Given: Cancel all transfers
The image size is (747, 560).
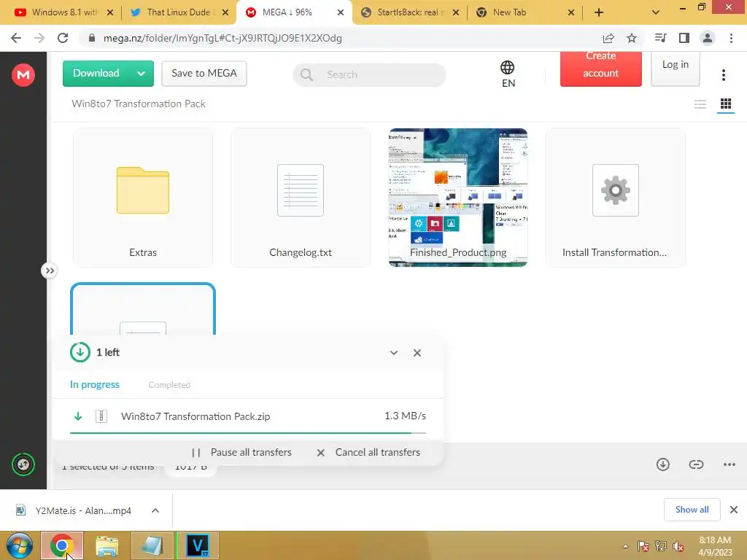Looking at the screenshot, I should [368, 452].
